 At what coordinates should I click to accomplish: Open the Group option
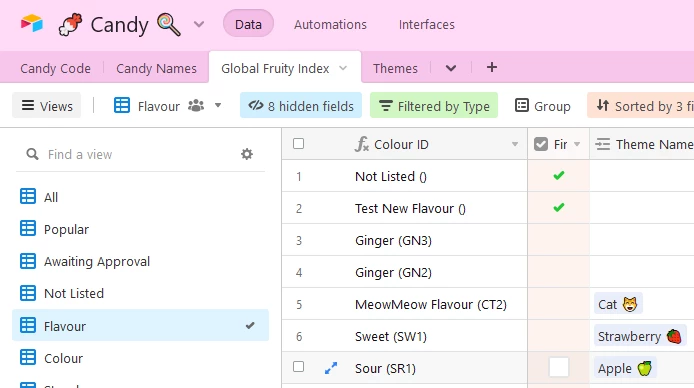pyautogui.click(x=543, y=106)
